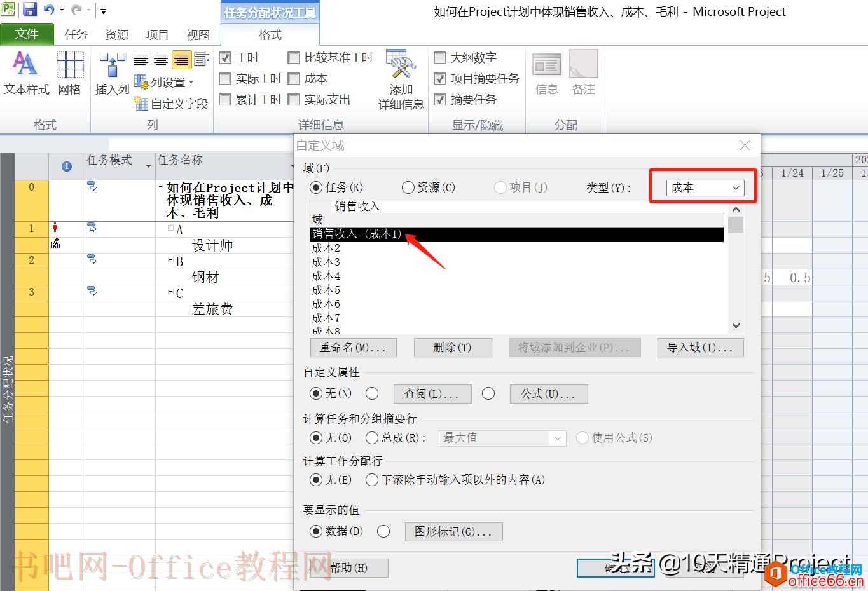The image size is (868, 591).
Task: Open the customize quick access toolbar dropdown
Action: [103, 10]
